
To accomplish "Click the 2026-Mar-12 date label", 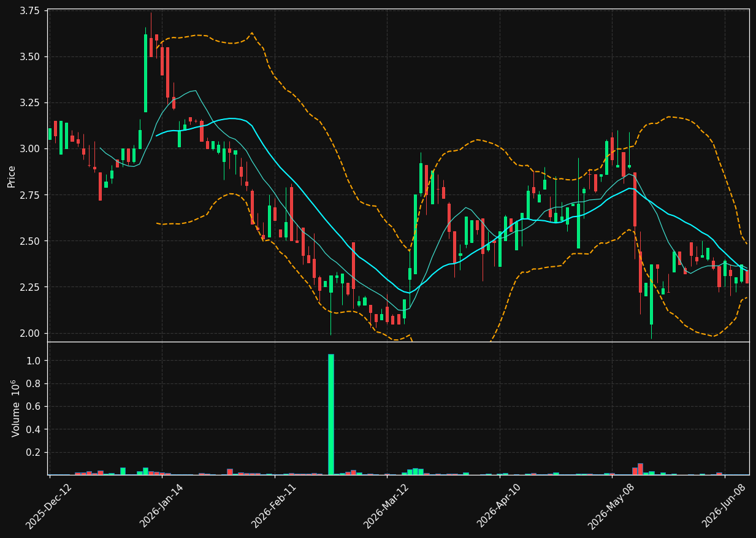I will pyautogui.click(x=386, y=506).
